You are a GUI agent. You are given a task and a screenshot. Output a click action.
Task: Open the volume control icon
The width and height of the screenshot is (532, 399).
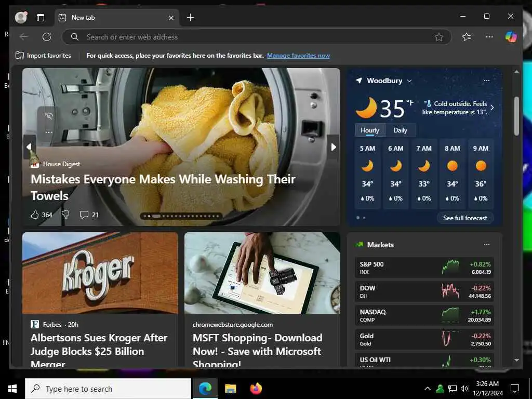click(464, 389)
